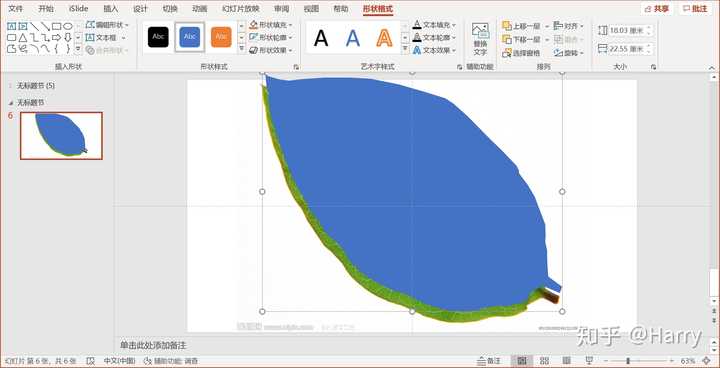Switch to slide sorter view in the status bar
Image resolution: width=720 pixels, height=368 pixels.
point(545,361)
